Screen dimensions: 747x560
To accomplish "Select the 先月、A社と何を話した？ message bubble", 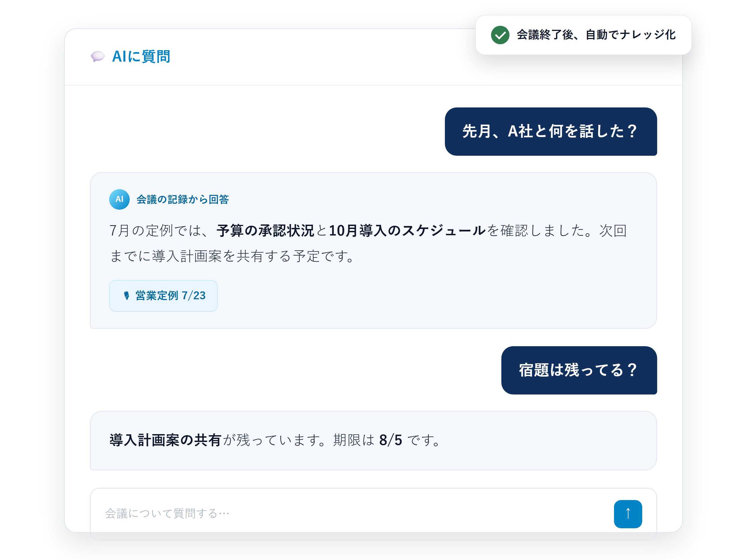I will pyautogui.click(x=550, y=131).
